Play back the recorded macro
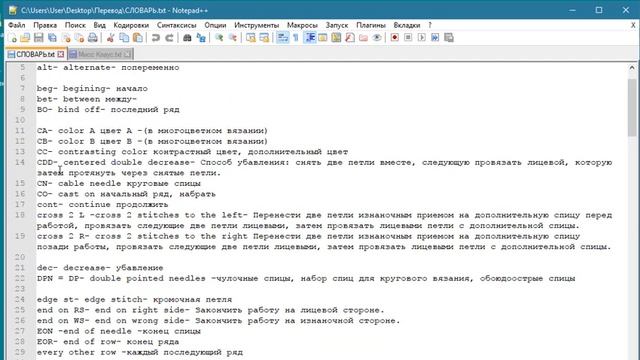 (422, 38)
